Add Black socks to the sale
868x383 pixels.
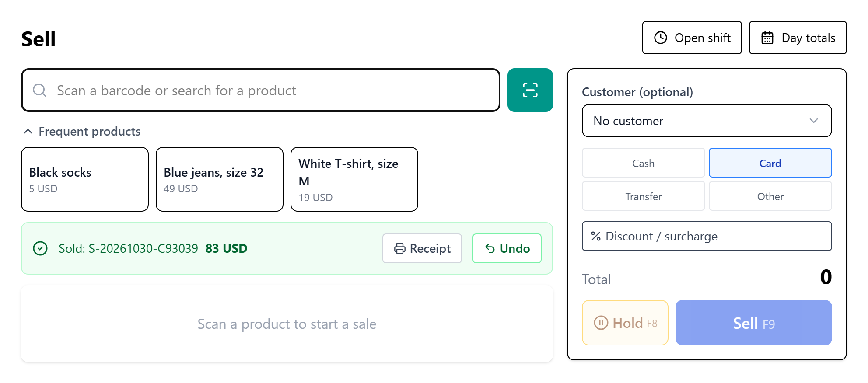click(x=85, y=179)
